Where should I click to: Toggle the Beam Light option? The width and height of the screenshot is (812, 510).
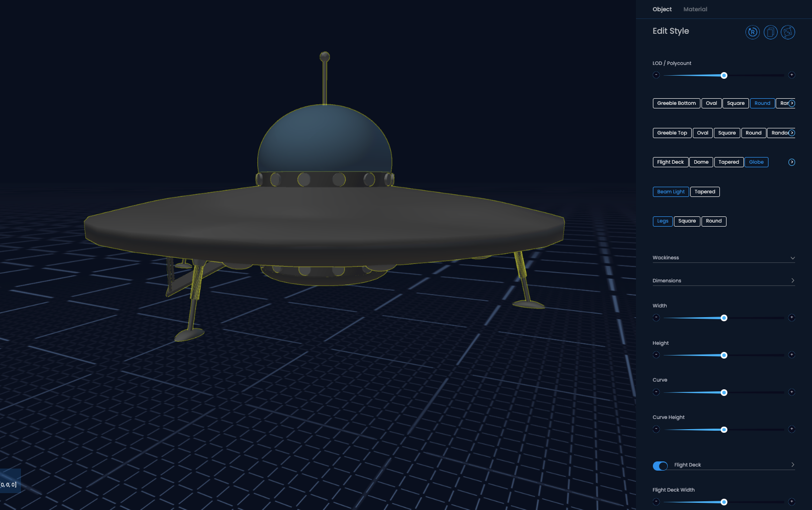(x=671, y=192)
